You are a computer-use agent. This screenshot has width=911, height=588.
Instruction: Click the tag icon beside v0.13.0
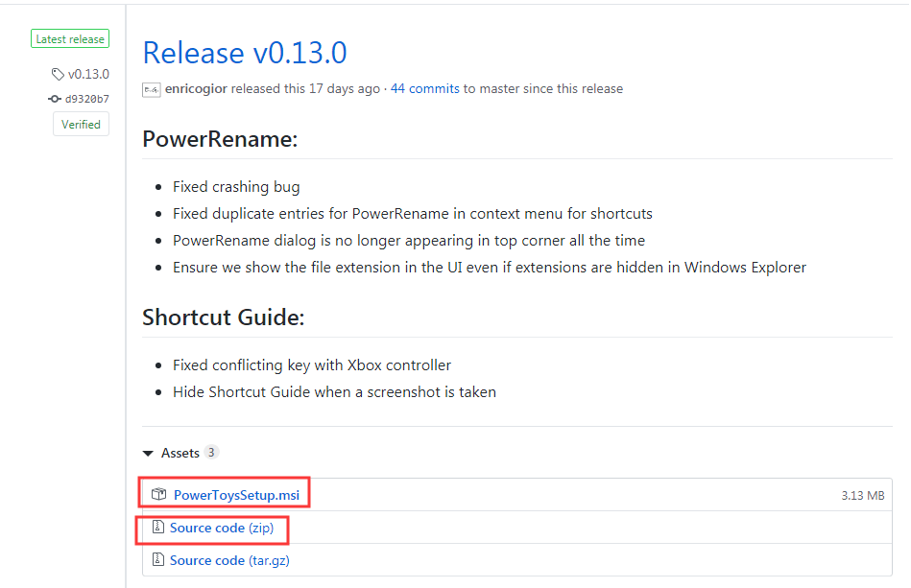58,74
